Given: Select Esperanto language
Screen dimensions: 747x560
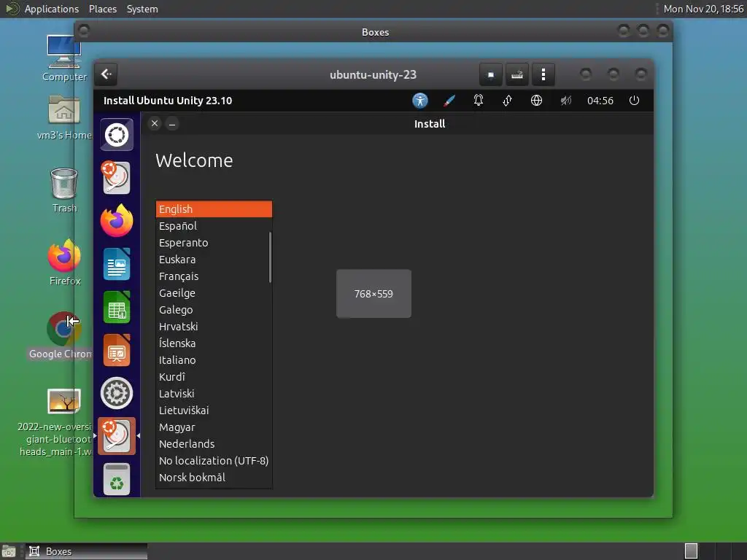Looking at the screenshot, I should (214, 243).
